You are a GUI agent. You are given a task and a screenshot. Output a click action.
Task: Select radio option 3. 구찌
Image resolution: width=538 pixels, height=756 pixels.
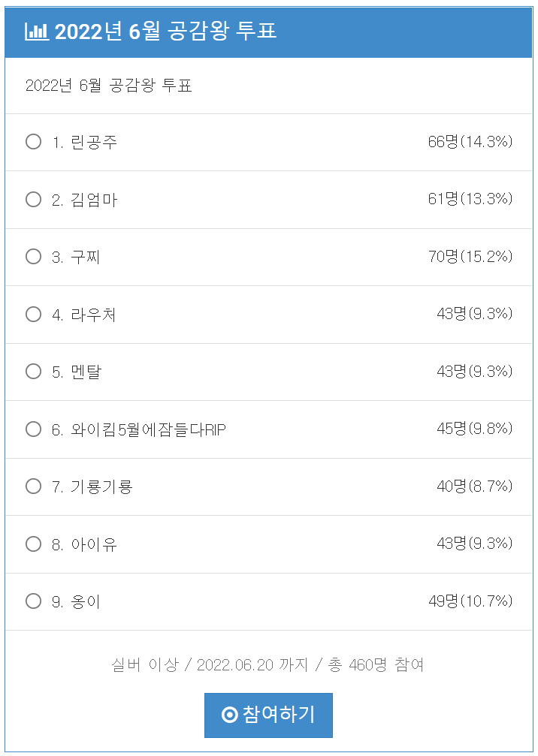33,257
